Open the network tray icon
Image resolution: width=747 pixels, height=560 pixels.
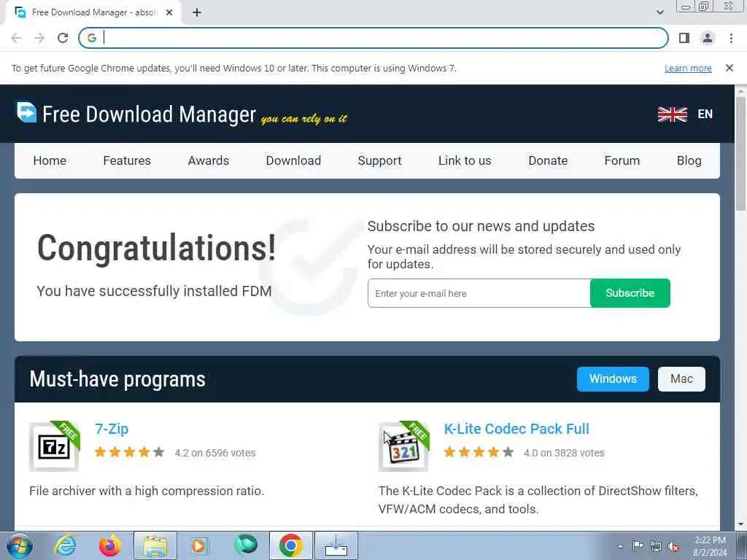656,547
